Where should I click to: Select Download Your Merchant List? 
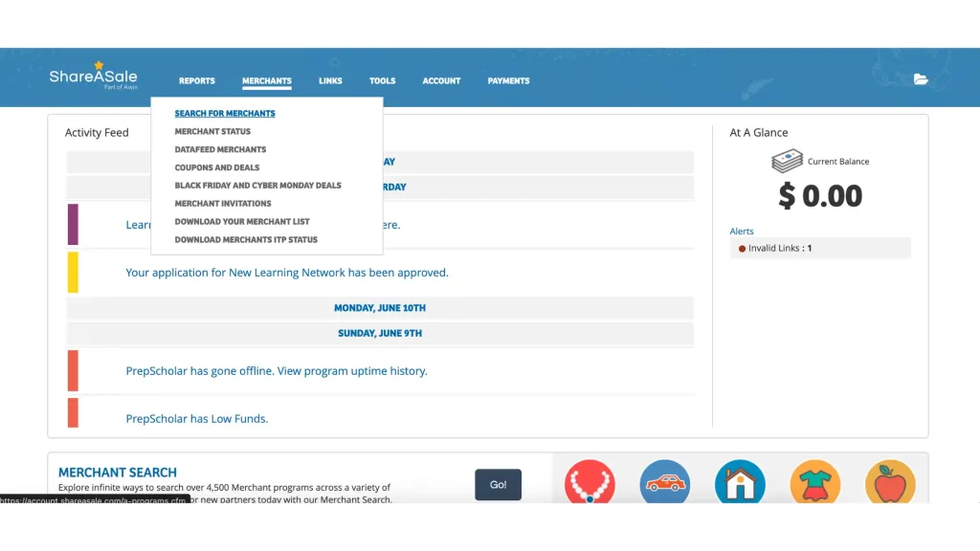click(242, 222)
